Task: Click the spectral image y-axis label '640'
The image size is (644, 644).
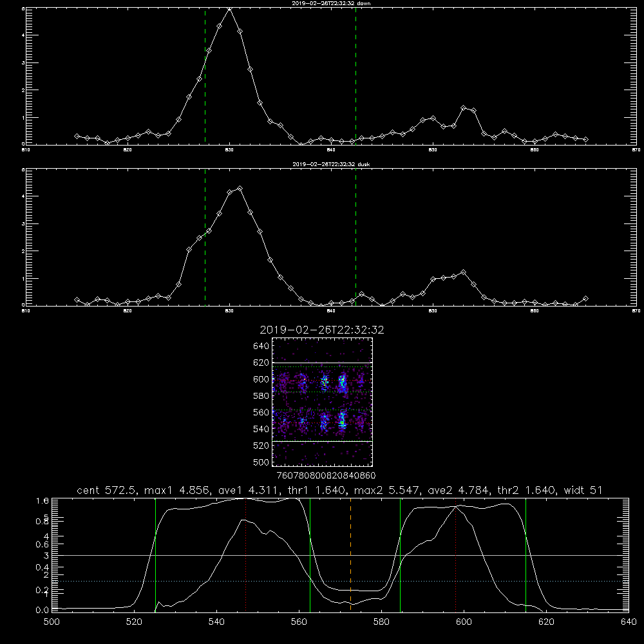Action: click(261, 346)
